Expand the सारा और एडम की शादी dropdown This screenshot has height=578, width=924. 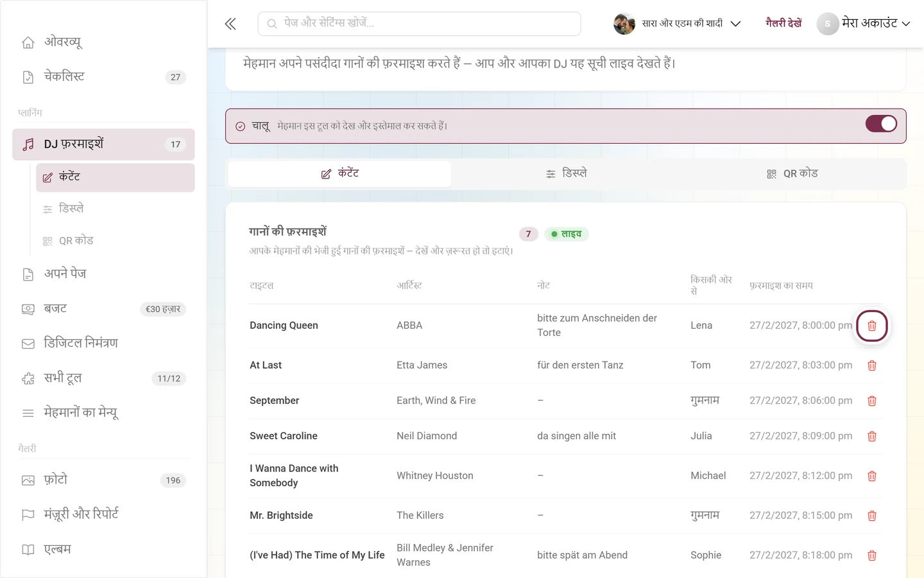point(677,24)
